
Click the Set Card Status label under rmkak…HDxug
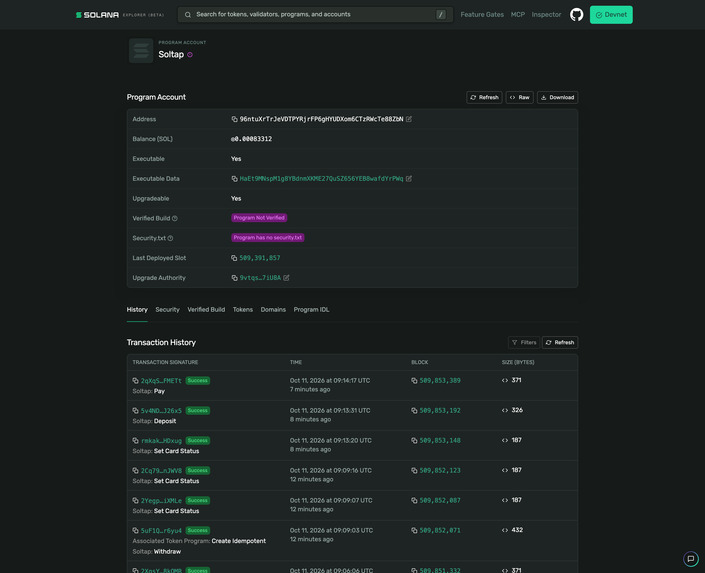click(x=176, y=451)
